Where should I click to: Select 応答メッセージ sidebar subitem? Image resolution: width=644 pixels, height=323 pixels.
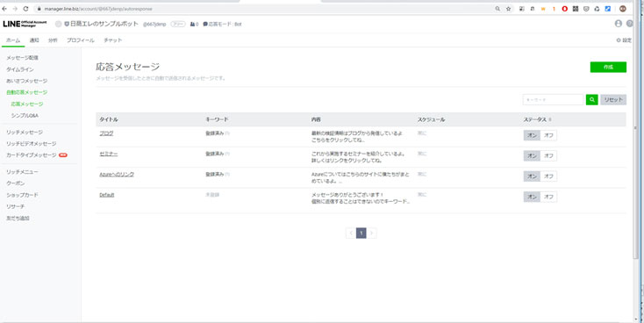27,104
